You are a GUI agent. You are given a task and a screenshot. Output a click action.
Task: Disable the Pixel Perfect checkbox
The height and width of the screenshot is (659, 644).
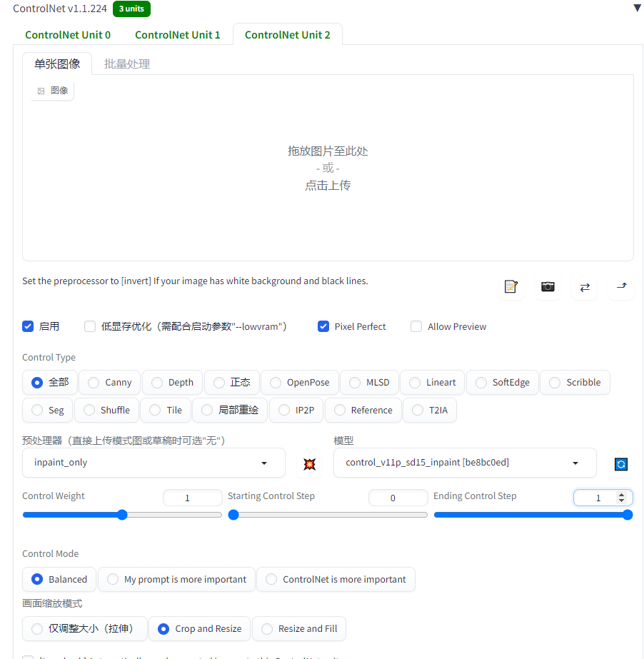pos(323,326)
